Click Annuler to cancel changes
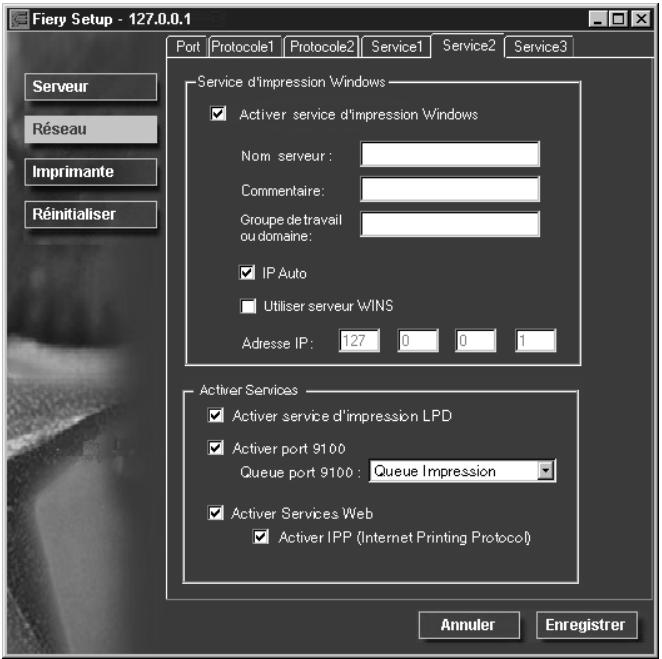This screenshot has width=662, height=659. click(x=469, y=625)
